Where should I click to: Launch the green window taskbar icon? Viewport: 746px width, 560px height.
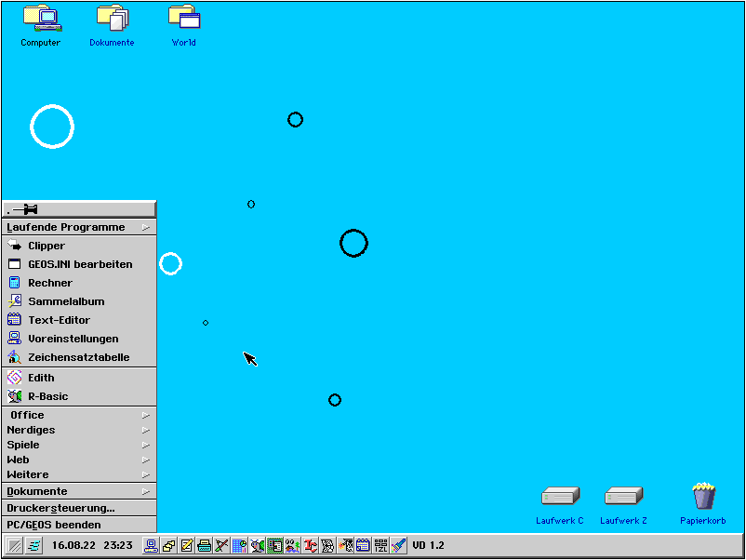click(274, 545)
